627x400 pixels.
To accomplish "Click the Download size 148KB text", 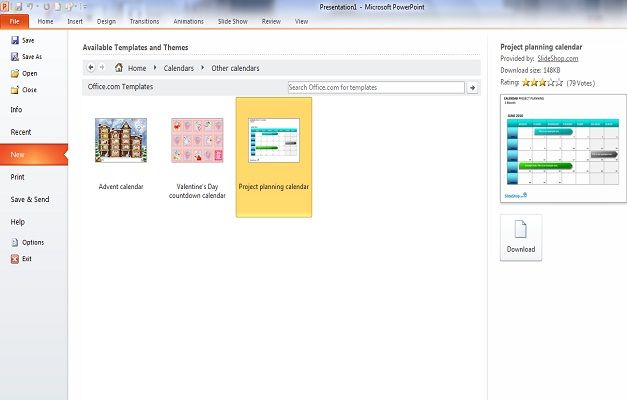I will pos(530,70).
